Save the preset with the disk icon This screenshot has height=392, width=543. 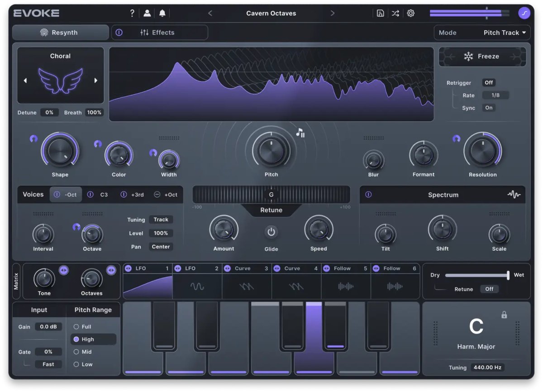click(x=381, y=13)
